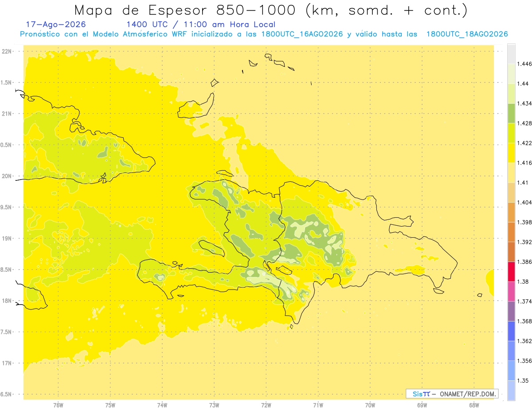
Task: Click the colorbar value 1.38
Action: (x=522, y=282)
